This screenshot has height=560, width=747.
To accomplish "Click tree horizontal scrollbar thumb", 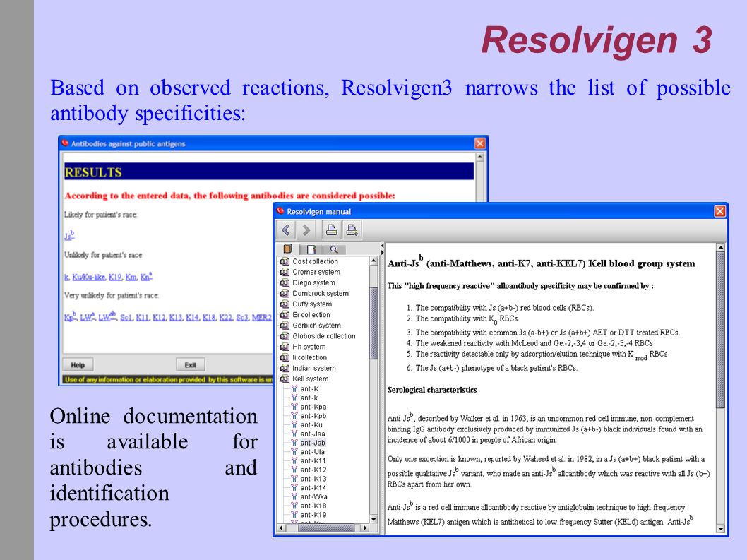I will point(326,528).
